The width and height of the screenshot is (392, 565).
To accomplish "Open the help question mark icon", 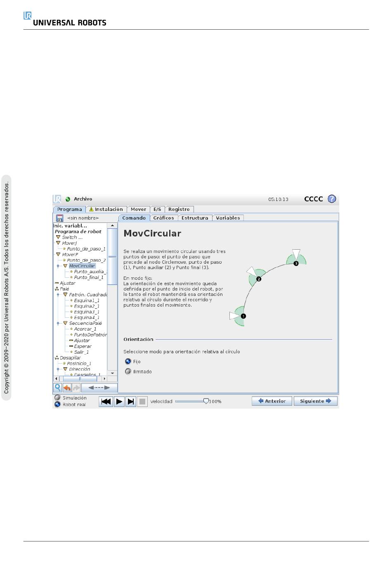I will (332, 199).
